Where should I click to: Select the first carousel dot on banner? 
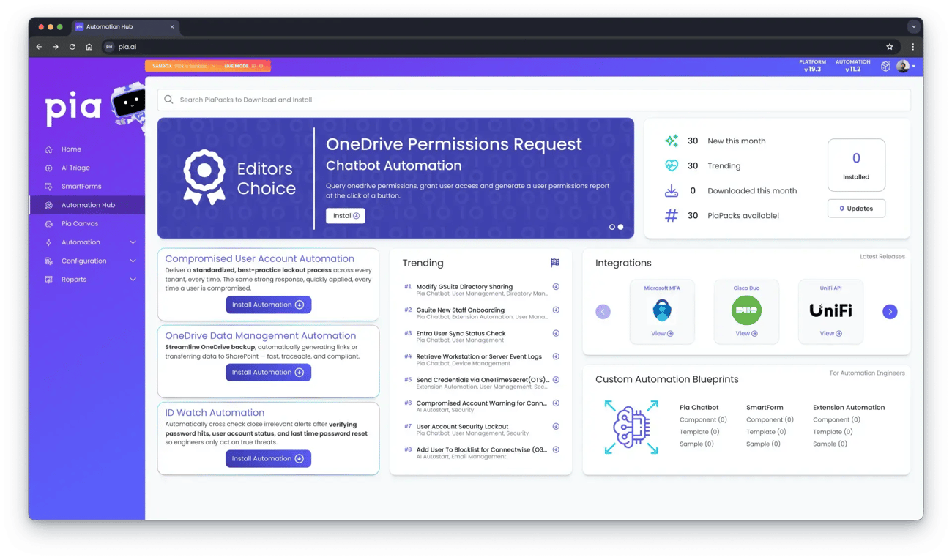tap(612, 227)
